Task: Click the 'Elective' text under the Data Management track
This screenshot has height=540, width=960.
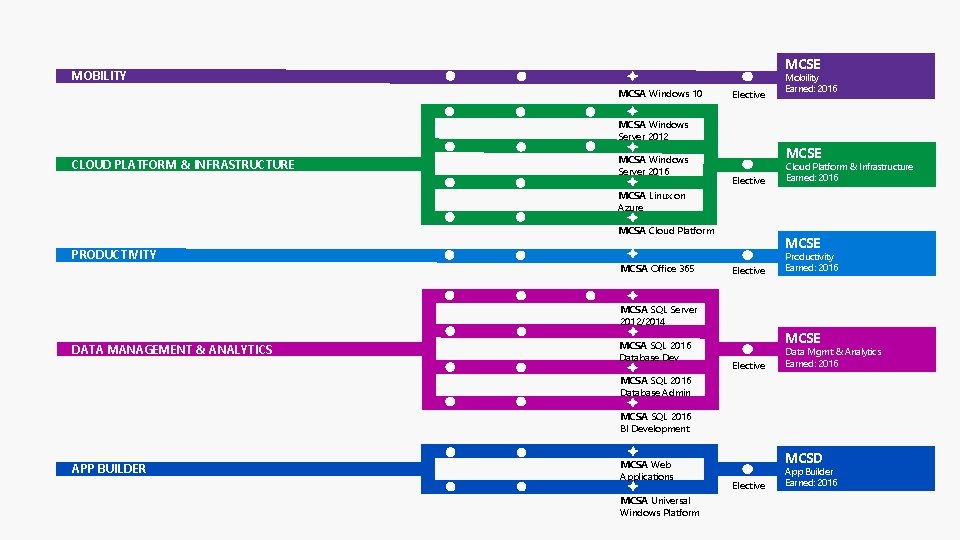Action: click(749, 366)
